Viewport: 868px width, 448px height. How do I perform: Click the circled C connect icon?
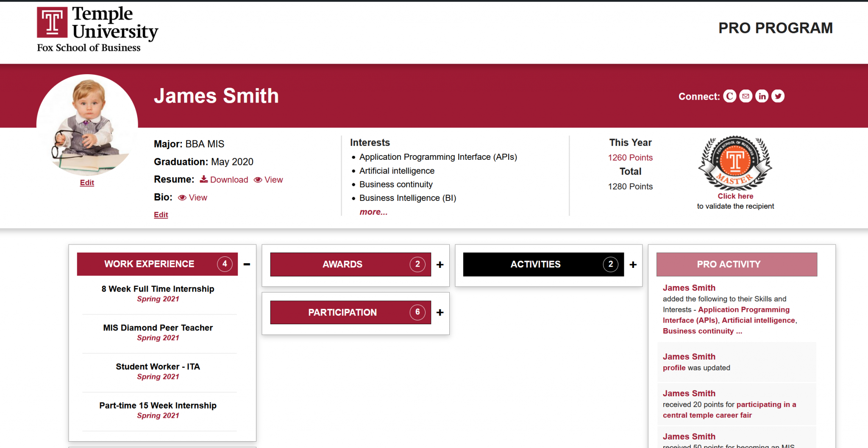(x=729, y=96)
